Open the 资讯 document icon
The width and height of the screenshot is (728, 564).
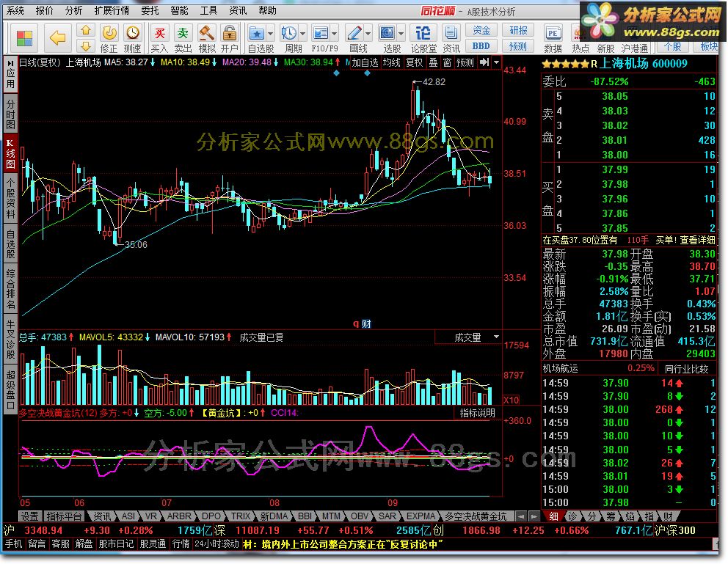click(451, 33)
